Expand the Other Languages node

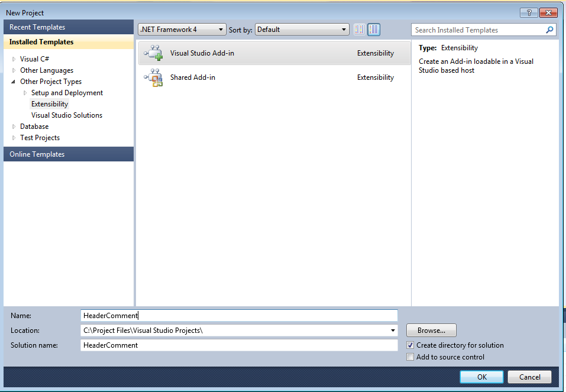14,70
